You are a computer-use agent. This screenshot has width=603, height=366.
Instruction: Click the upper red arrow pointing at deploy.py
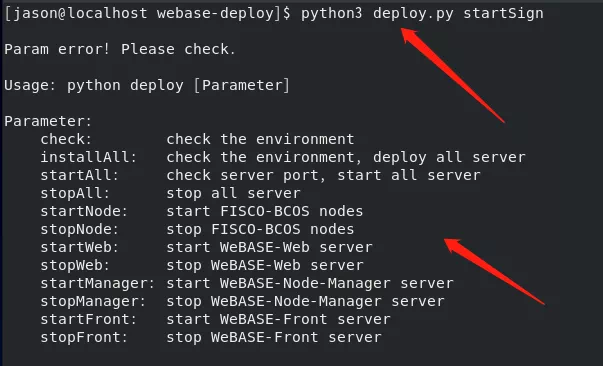click(453, 75)
